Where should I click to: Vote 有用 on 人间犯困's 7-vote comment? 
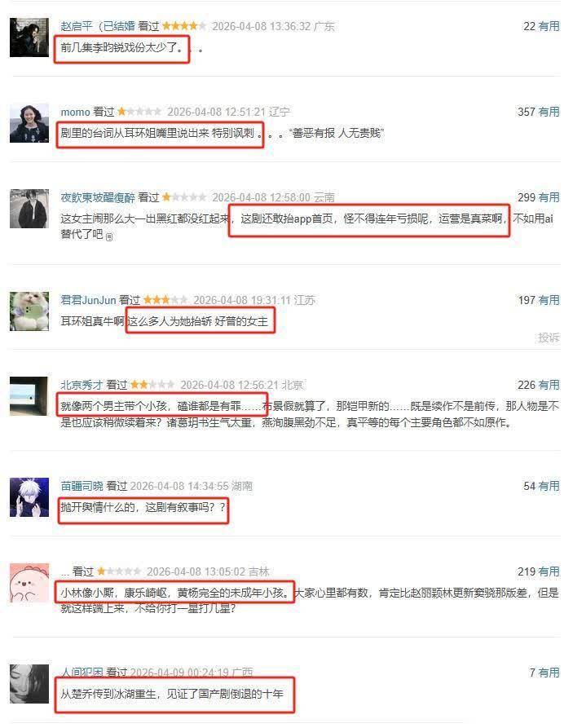549,673
